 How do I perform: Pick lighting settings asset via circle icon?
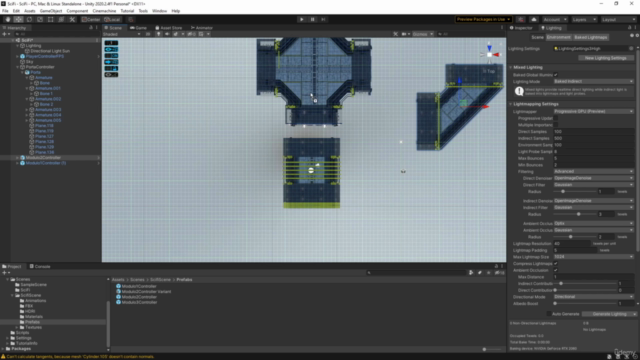coord(631,49)
